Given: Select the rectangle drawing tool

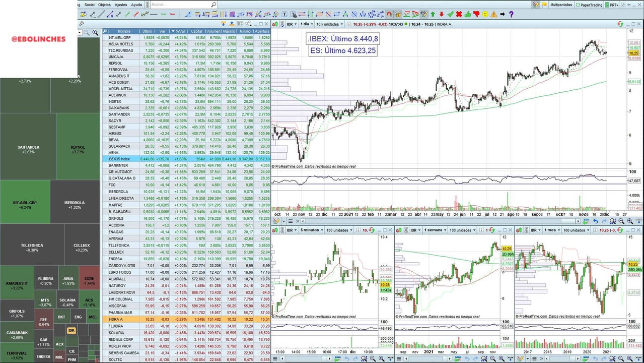Looking at the screenshot, I should pos(337,14).
